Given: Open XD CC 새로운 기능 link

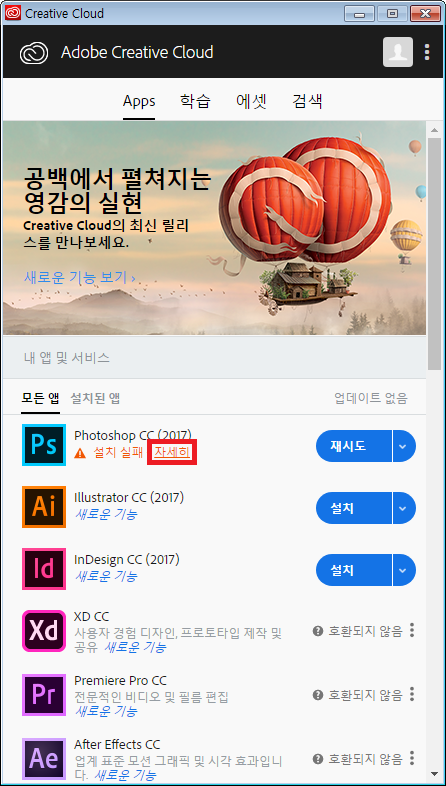Looking at the screenshot, I should (x=135, y=647).
